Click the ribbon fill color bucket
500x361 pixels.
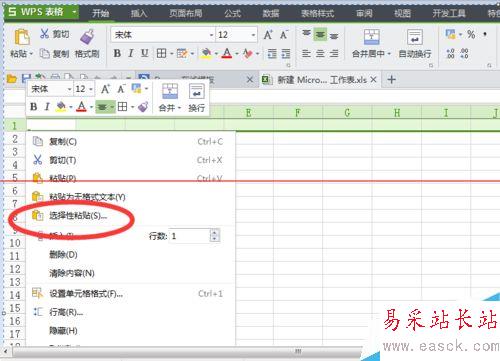click(x=207, y=53)
